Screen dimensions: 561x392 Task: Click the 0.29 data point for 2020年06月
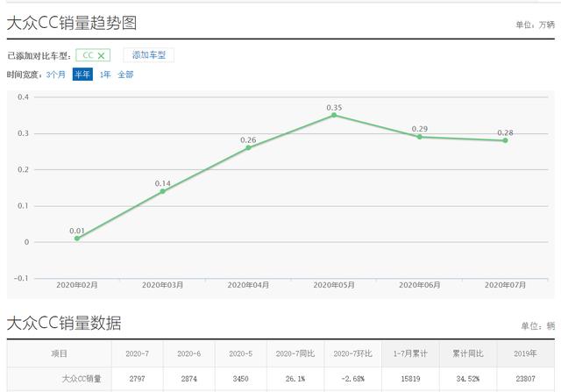click(420, 137)
